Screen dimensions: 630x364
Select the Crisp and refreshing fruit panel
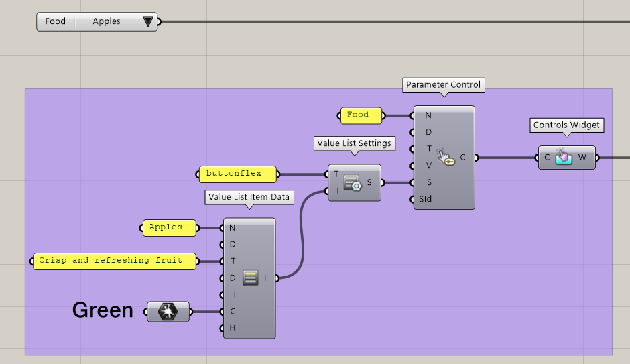point(115,261)
